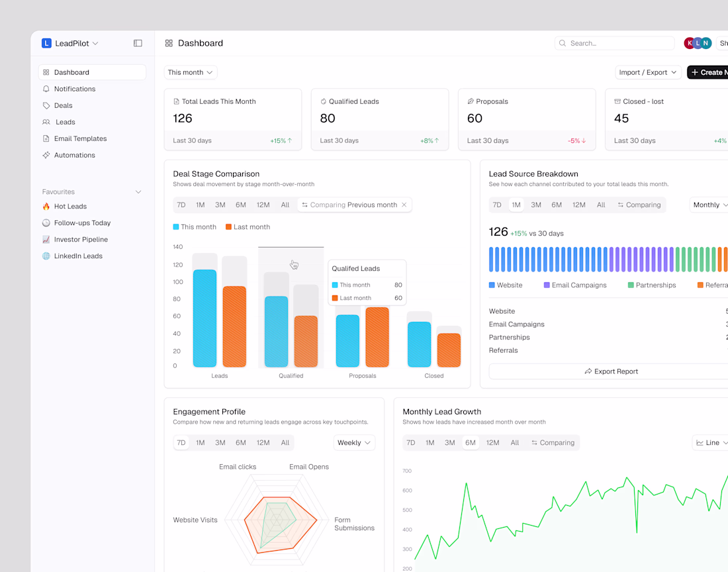Open the Follow-ups Today favourite link

click(92, 223)
